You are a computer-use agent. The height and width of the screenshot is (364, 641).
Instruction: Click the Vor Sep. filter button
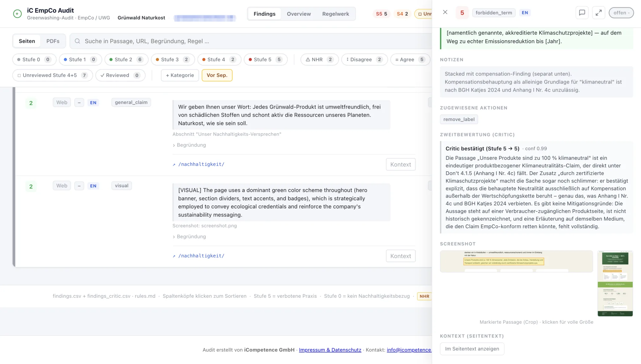[217, 75]
